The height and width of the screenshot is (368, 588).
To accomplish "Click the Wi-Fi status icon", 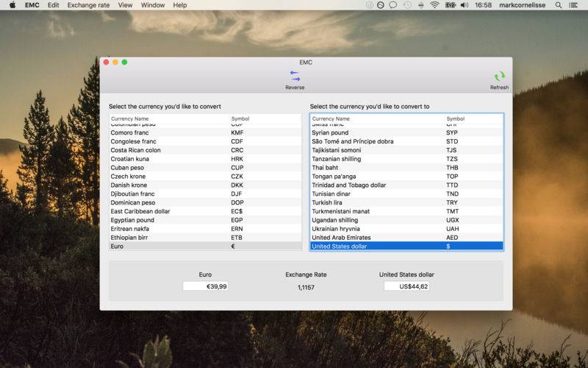I will (434, 5).
